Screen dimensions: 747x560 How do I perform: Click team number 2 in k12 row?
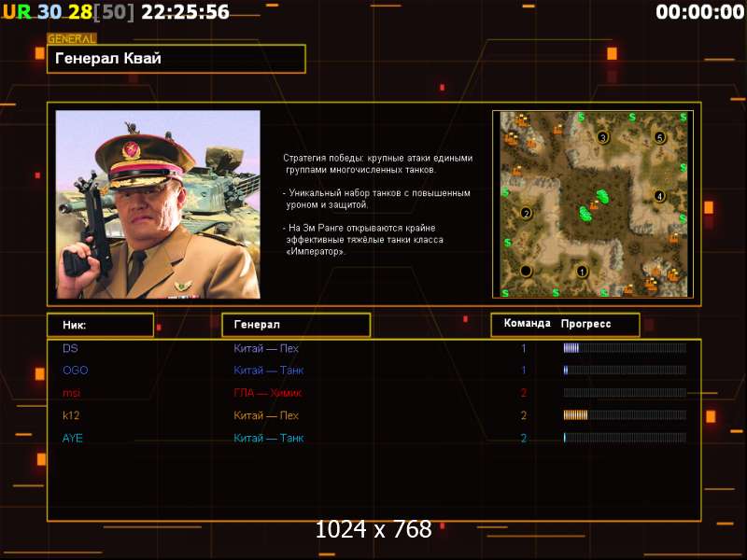524,415
